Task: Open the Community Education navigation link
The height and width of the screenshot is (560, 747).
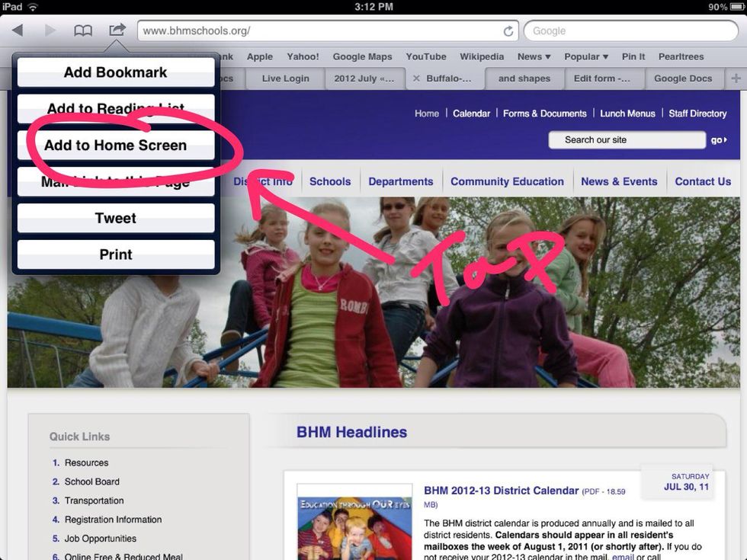Action: (507, 181)
